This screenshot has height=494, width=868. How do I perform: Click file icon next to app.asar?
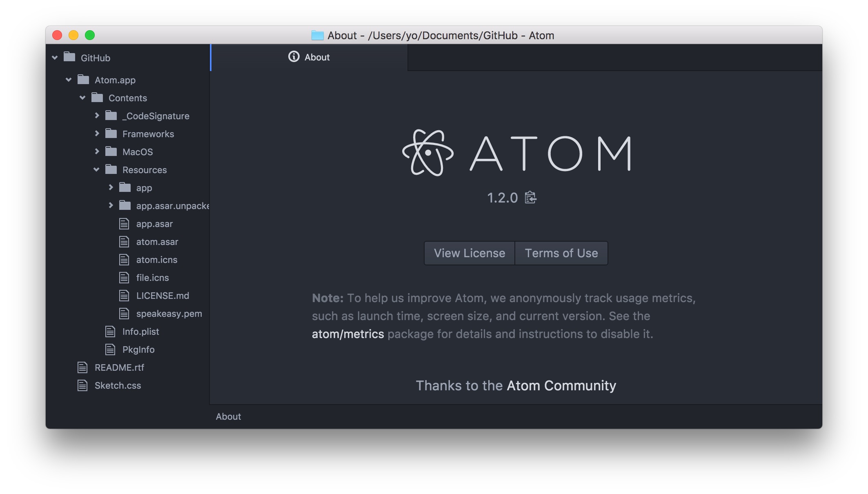tap(124, 224)
